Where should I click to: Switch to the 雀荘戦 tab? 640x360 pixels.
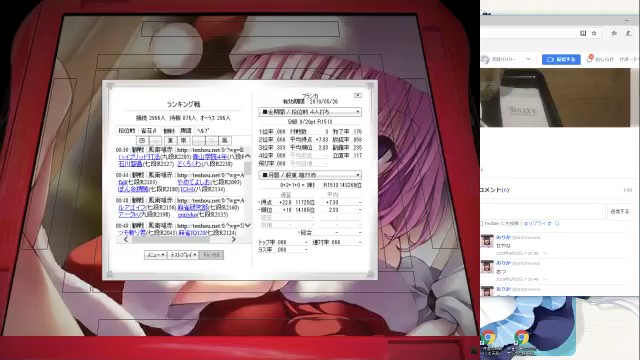click(x=149, y=131)
